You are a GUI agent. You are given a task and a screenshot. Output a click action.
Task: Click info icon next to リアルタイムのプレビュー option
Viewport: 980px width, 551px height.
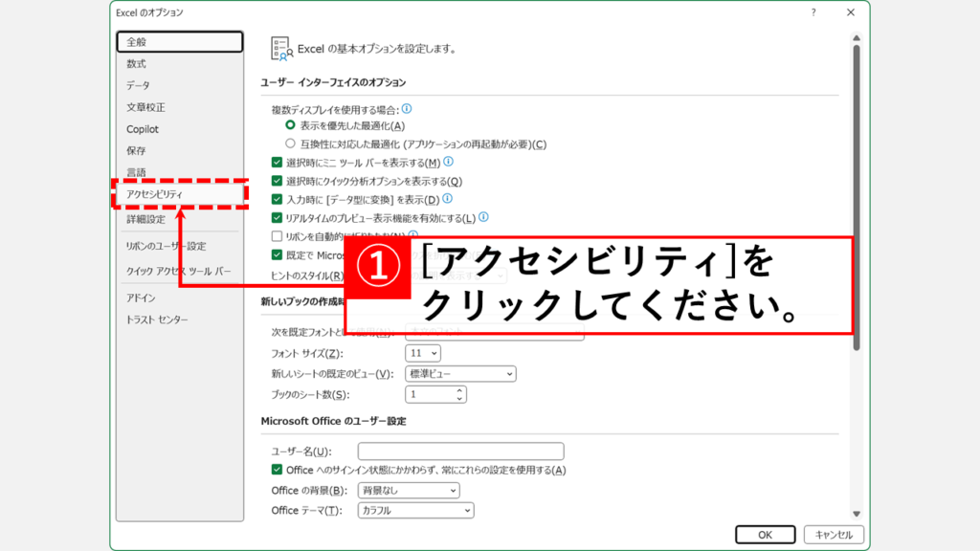tap(483, 217)
